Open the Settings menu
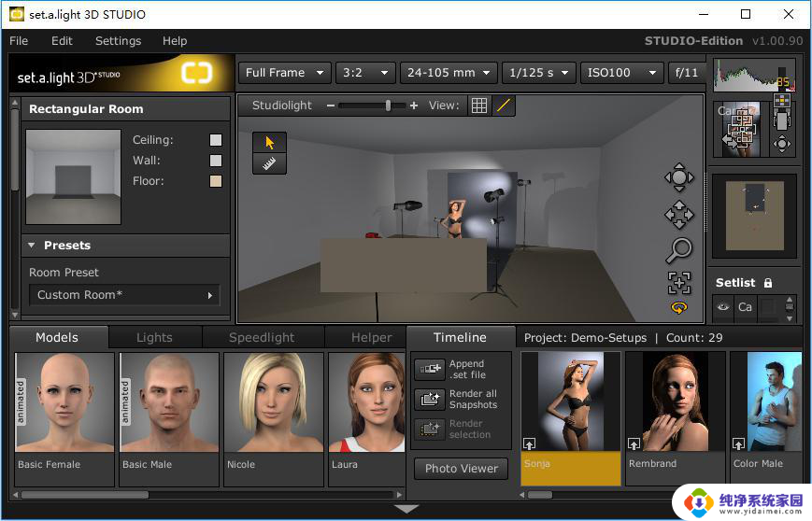The image size is (812, 521). (x=118, y=41)
